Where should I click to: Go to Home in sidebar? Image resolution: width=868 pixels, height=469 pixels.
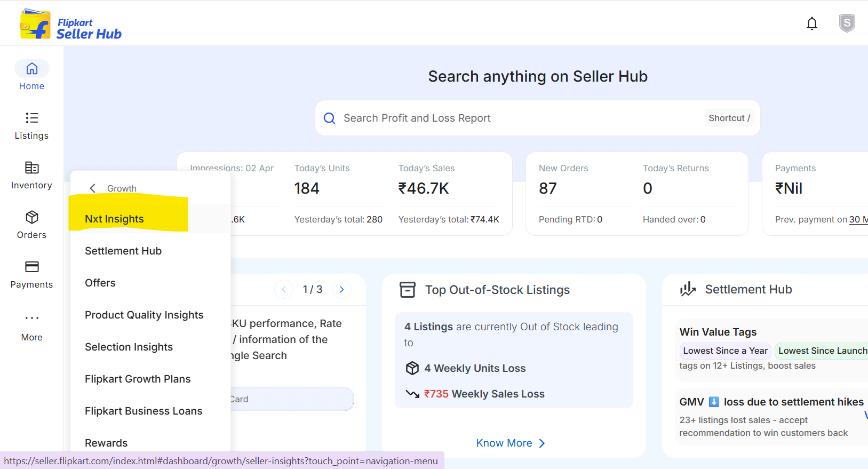(x=31, y=75)
